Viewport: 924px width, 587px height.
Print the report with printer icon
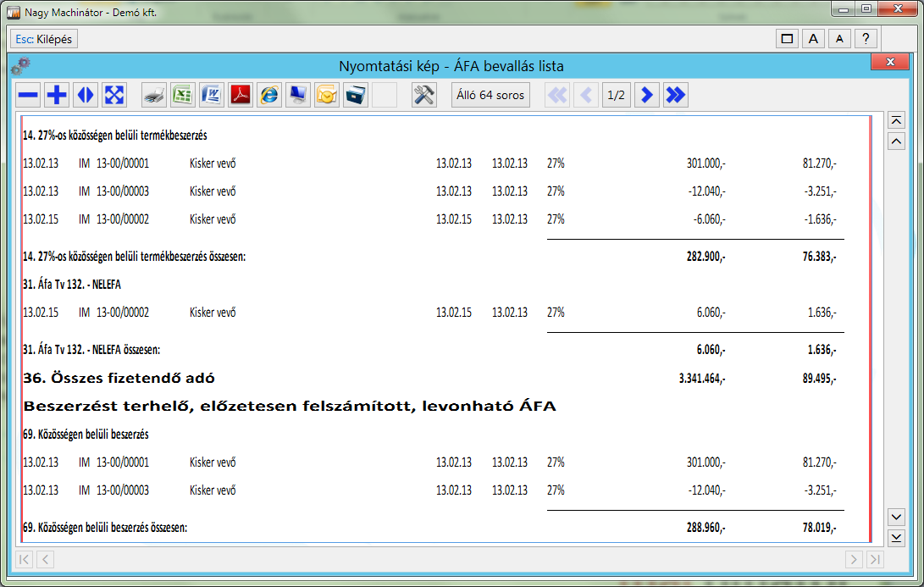[x=154, y=95]
